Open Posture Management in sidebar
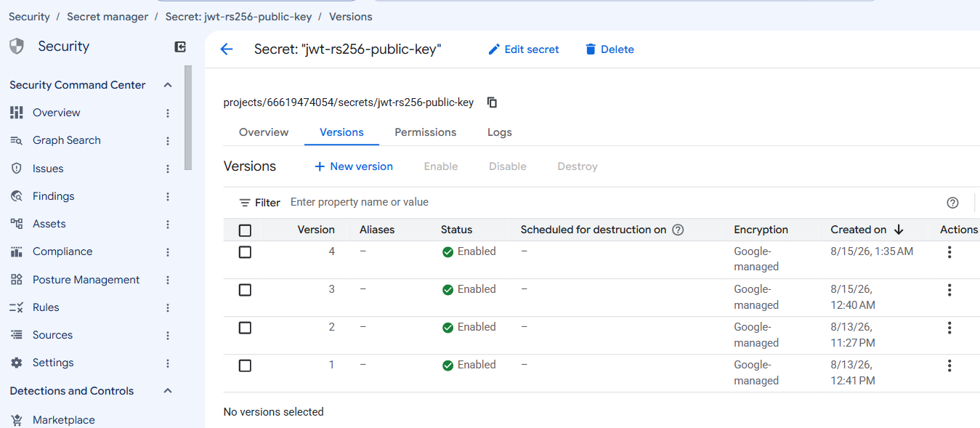 pyautogui.click(x=86, y=280)
